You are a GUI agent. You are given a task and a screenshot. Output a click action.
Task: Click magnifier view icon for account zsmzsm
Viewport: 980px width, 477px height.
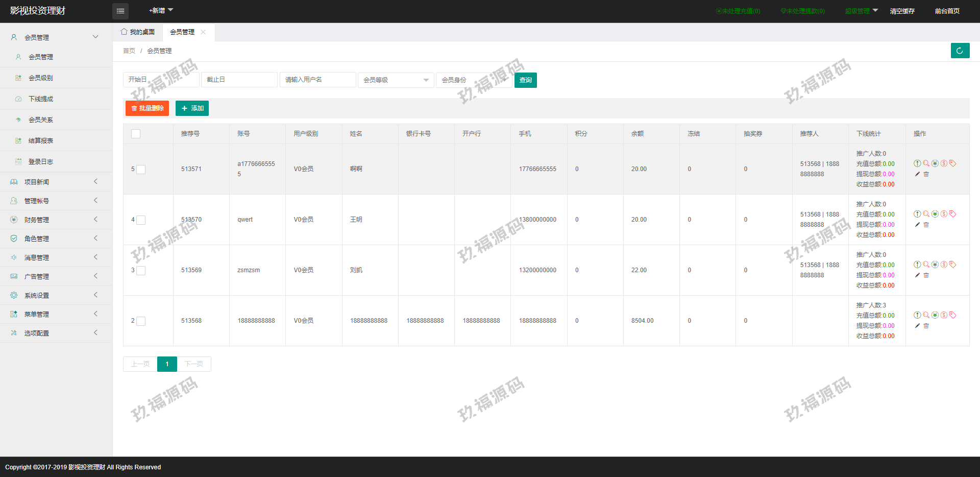click(926, 265)
